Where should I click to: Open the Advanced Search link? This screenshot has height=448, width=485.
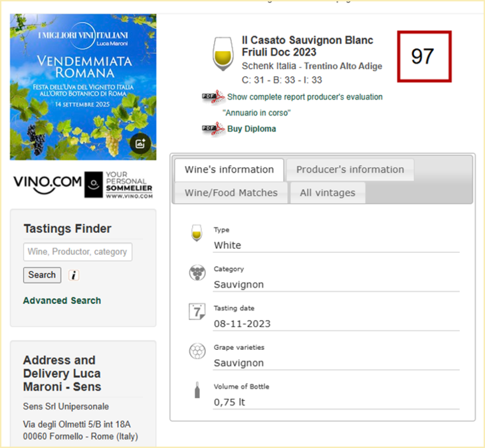coord(62,301)
